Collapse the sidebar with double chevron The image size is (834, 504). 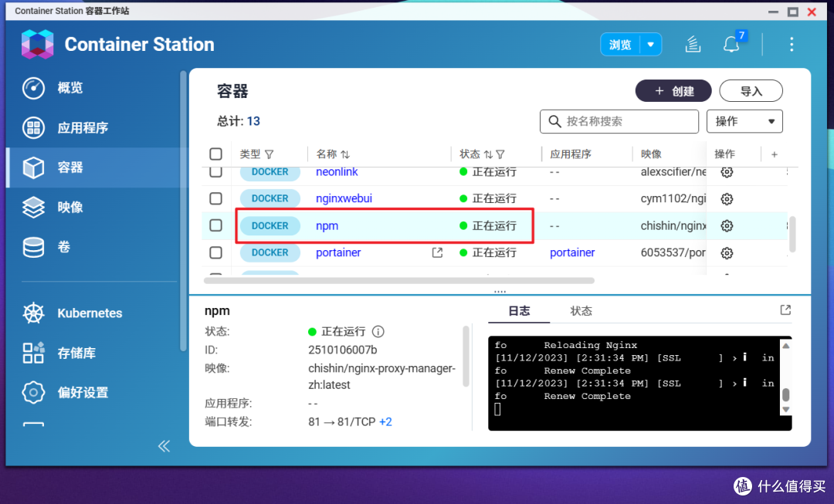164,446
